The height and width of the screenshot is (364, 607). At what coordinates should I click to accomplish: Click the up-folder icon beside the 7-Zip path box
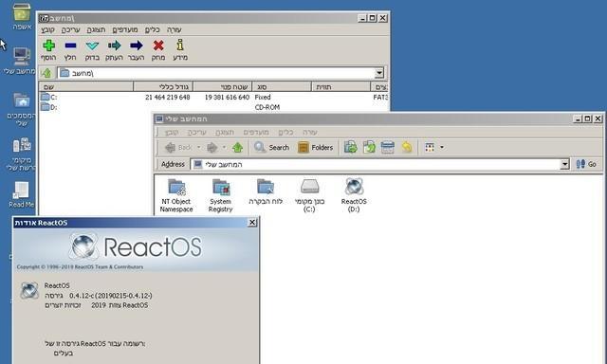point(46,73)
